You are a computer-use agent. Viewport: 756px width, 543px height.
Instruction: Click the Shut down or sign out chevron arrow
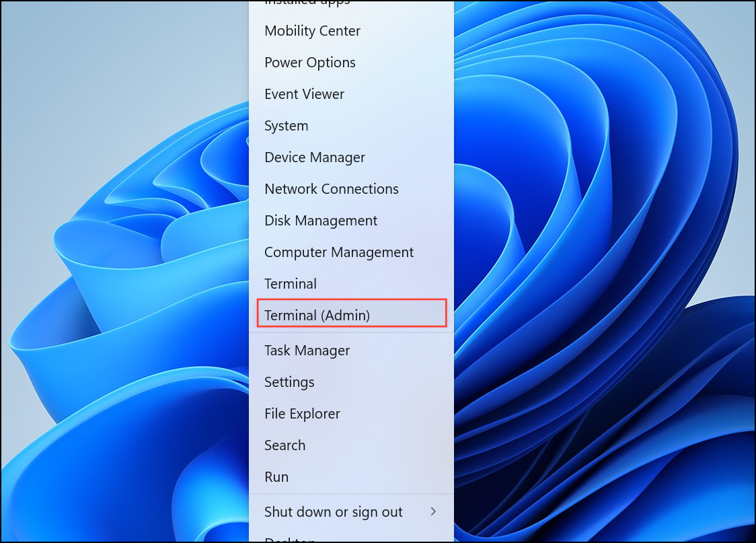coord(434,512)
